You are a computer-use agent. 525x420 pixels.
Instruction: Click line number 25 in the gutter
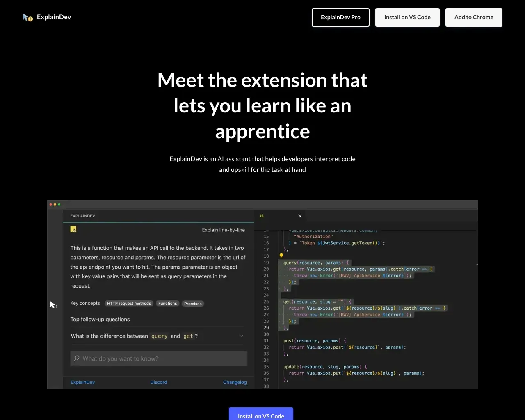pyautogui.click(x=266, y=301)
